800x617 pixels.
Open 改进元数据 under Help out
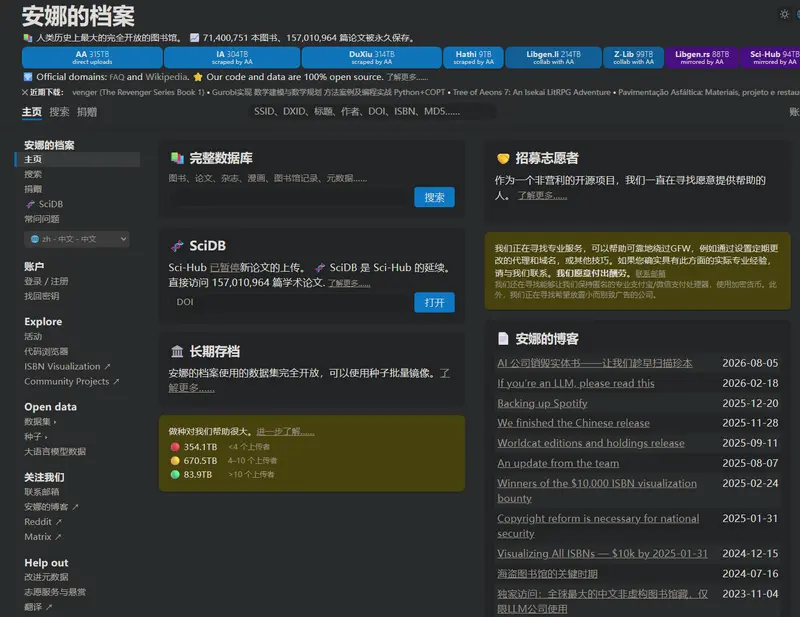(x=46, y=577)
